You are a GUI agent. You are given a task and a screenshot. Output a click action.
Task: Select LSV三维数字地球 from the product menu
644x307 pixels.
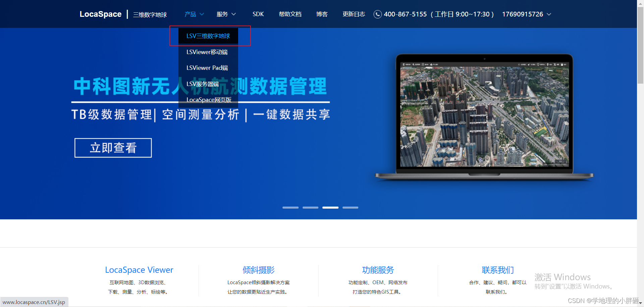pos(208,36)
